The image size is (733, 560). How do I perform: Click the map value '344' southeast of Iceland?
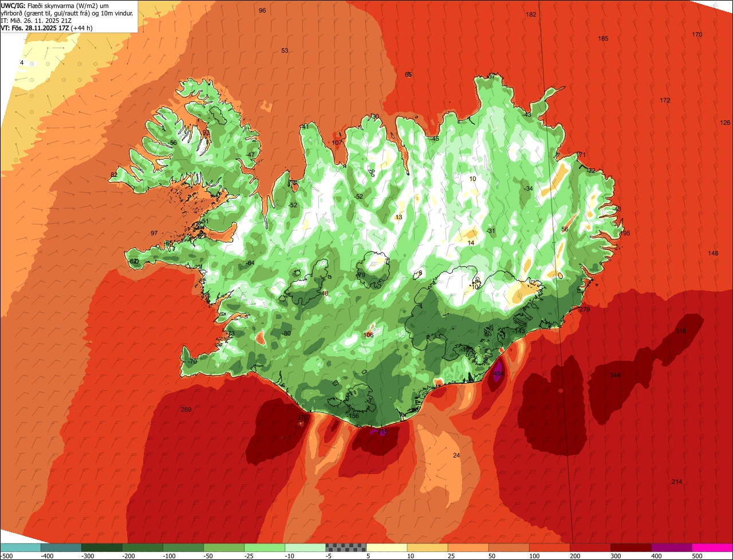click(x=615, y=375)
